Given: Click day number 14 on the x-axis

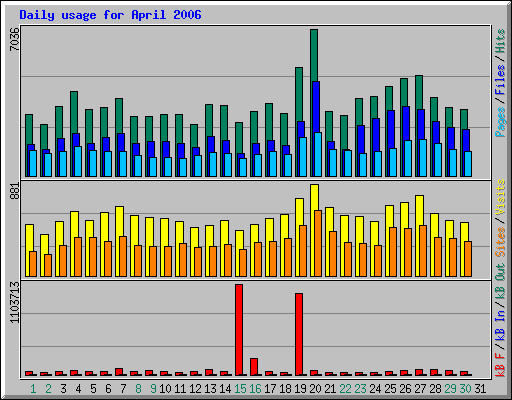Looking at the screenshot, I should point(225,389).
